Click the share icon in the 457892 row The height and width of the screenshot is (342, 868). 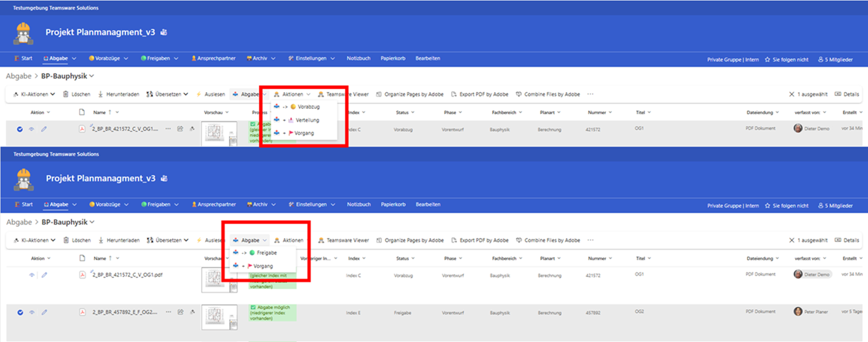[181, 312]
